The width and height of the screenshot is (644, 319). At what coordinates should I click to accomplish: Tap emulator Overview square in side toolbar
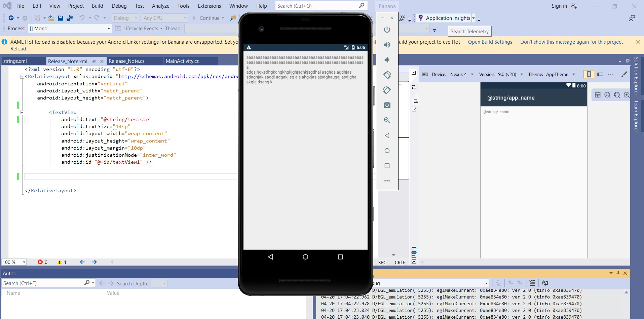point(387,166)
